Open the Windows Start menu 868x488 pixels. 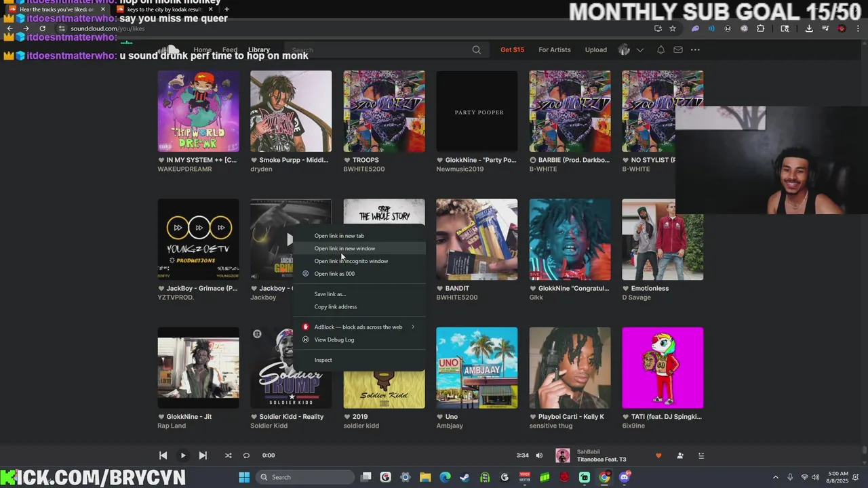[x=244, y=477]
